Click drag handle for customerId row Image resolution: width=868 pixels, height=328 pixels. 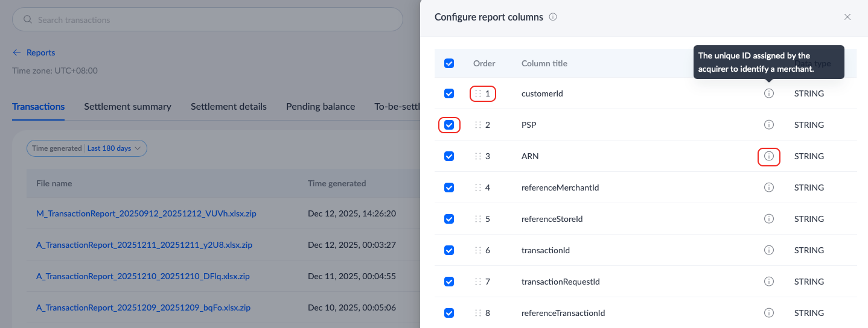click(478, 93)
